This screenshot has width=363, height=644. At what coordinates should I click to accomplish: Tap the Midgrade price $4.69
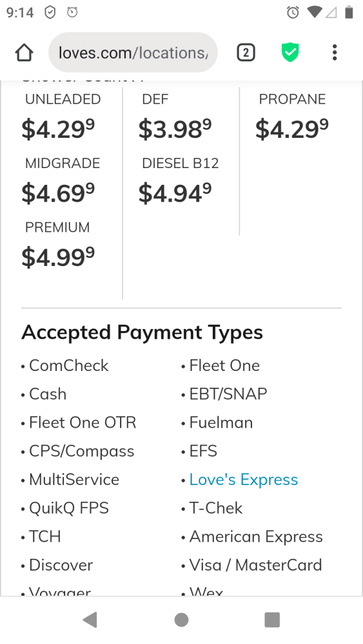(x=58, y=193)
